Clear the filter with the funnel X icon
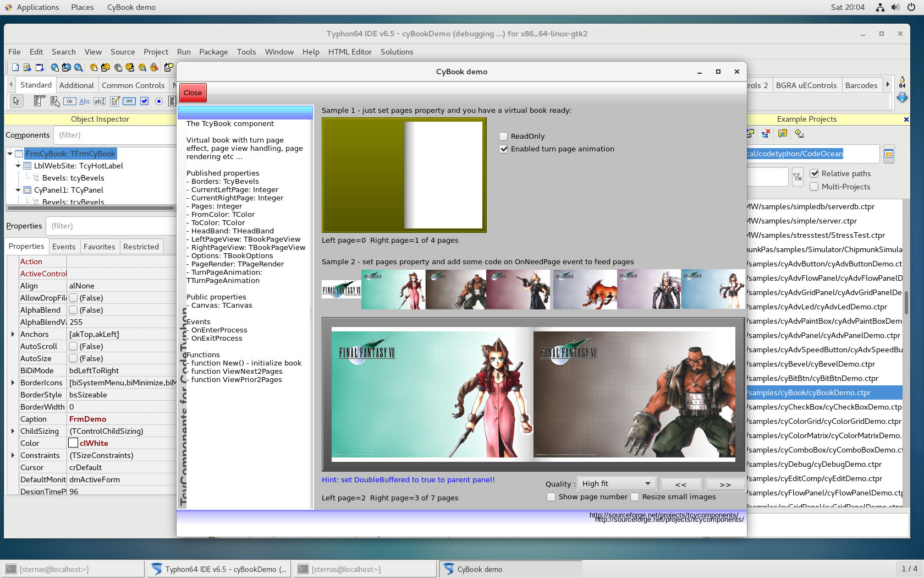 click(798, 177)
